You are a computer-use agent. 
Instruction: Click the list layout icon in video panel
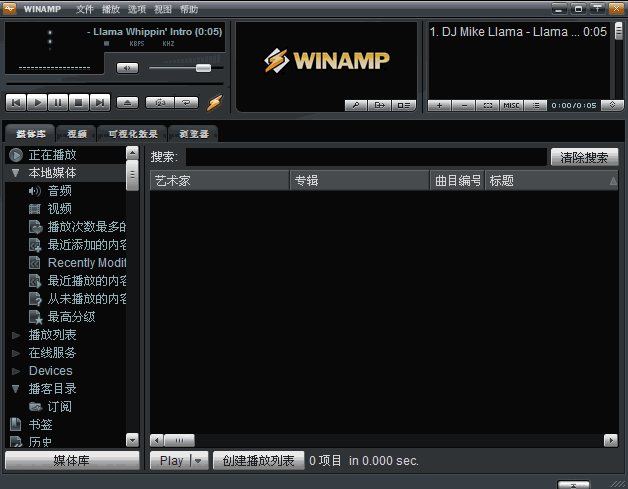click(x=404, y=105)
